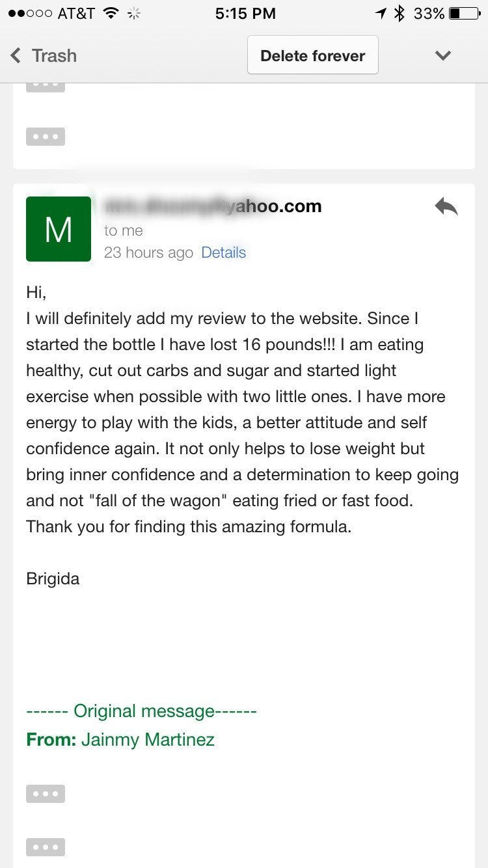488x868 pixels.
Task: Tap the location arrow status icon
Action: (x=381, y=13)
